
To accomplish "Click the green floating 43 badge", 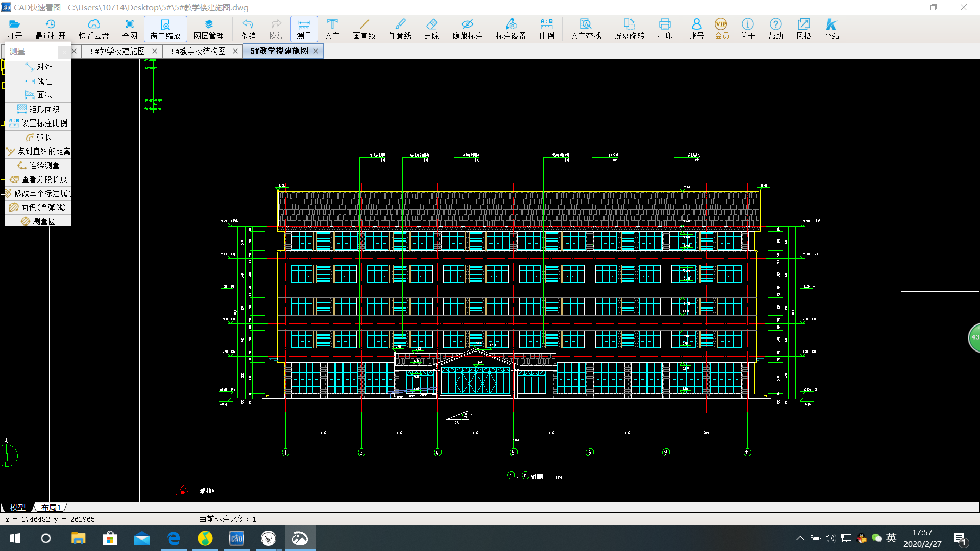I will tap(974, 337).
